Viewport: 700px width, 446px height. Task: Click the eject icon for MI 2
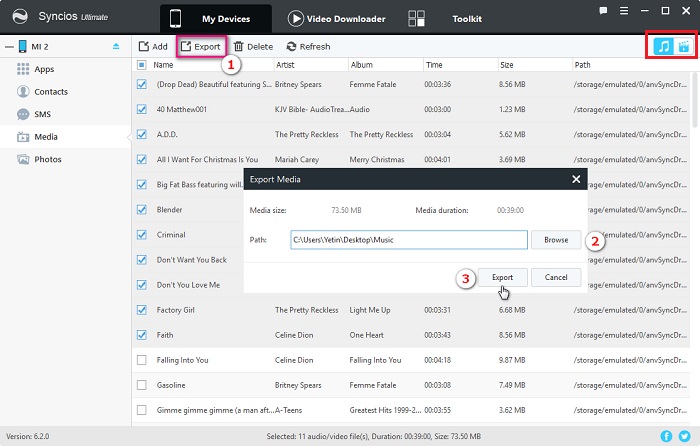coord(116,46)
